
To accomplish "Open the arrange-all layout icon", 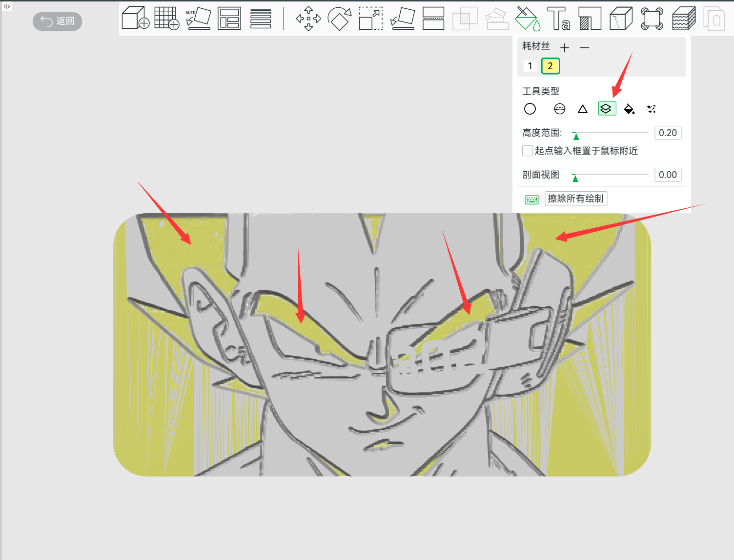I will point(229,18).
